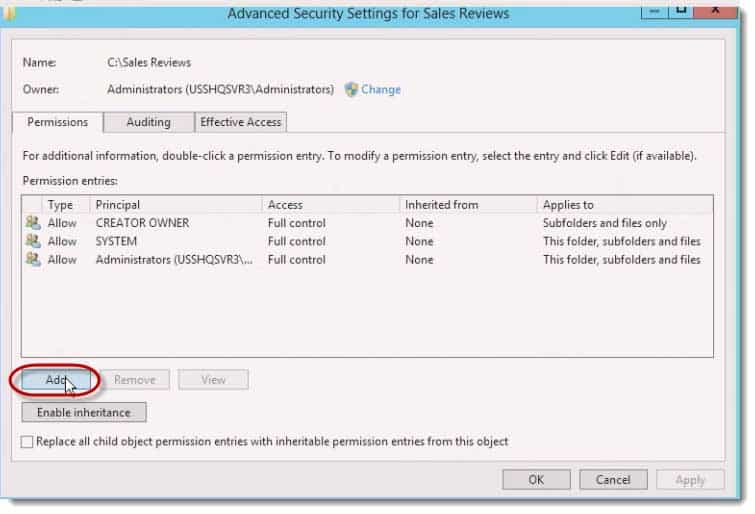Image resolution: width=755 pixels, height=514 pixels.
Task: Sort by the Principal column header
Action: coord(176,205)
